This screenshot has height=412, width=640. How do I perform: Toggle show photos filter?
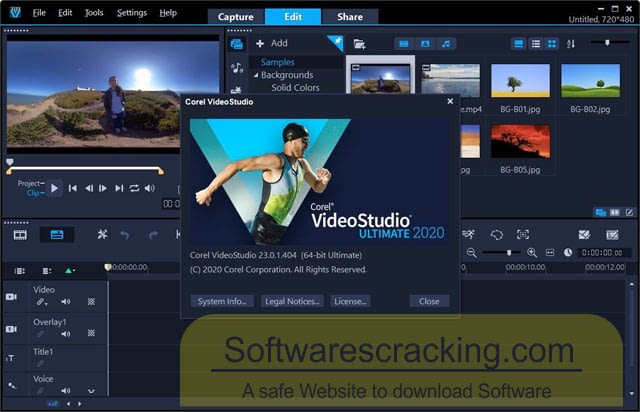425,44
